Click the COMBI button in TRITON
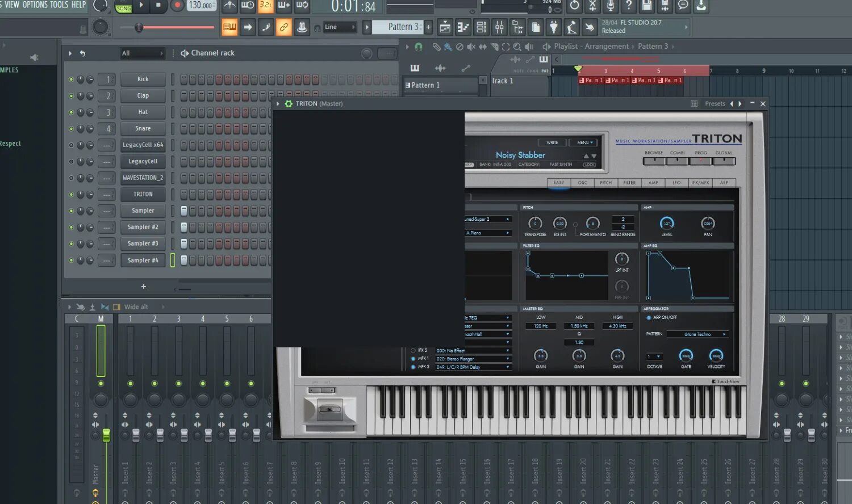The image size is (852, 504). (677, 161)
